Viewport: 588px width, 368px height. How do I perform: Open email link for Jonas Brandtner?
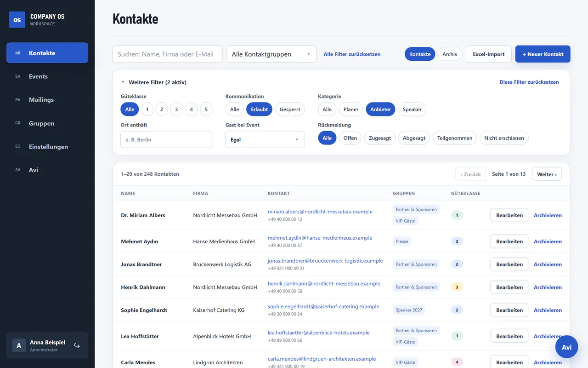325,261
